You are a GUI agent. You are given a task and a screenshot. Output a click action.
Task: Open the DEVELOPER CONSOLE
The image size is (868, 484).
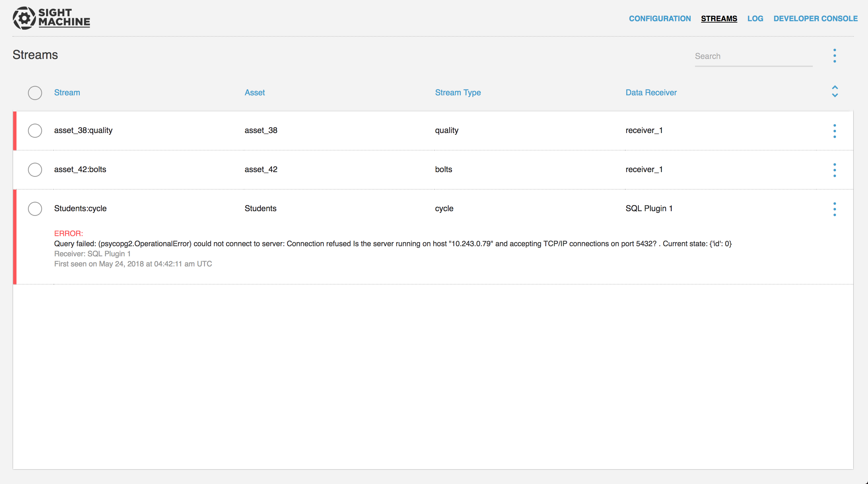point(815,19)
